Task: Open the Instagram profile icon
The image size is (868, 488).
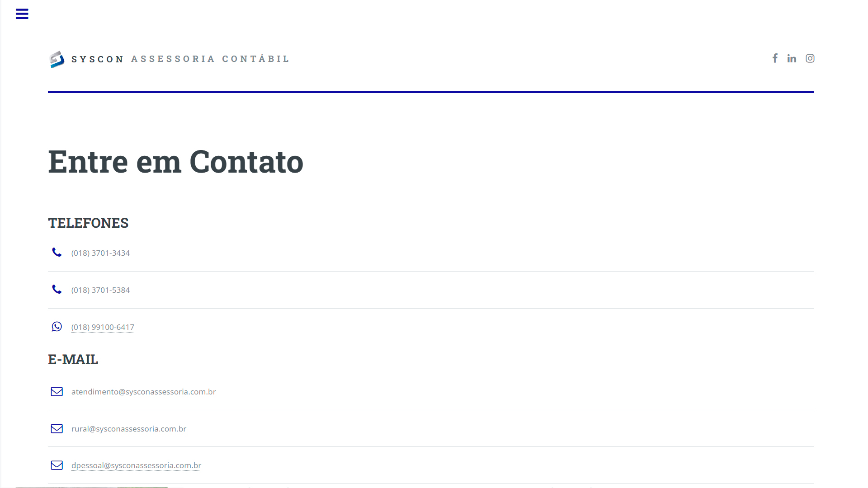Action: click(810, 58)
